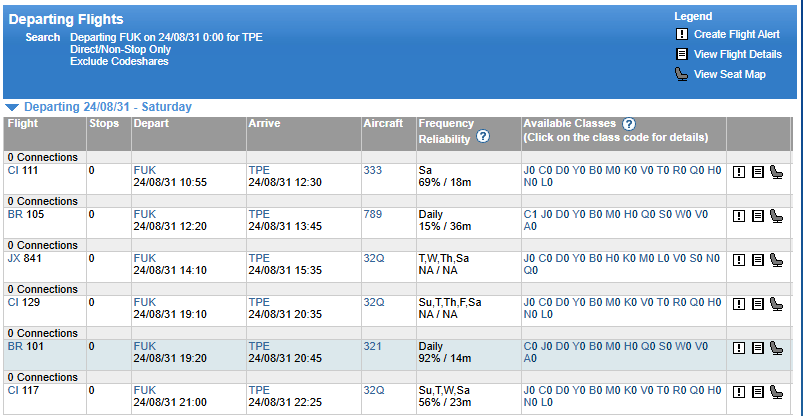803x416 pixels.
Task: Click the Aircraft column header
Action: (383, 124)
